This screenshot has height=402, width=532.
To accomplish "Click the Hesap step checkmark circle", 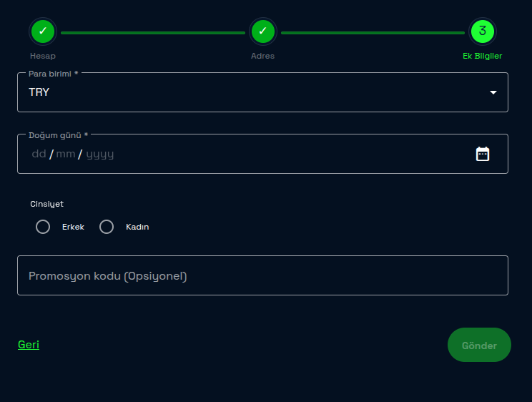I will [43, 31].
